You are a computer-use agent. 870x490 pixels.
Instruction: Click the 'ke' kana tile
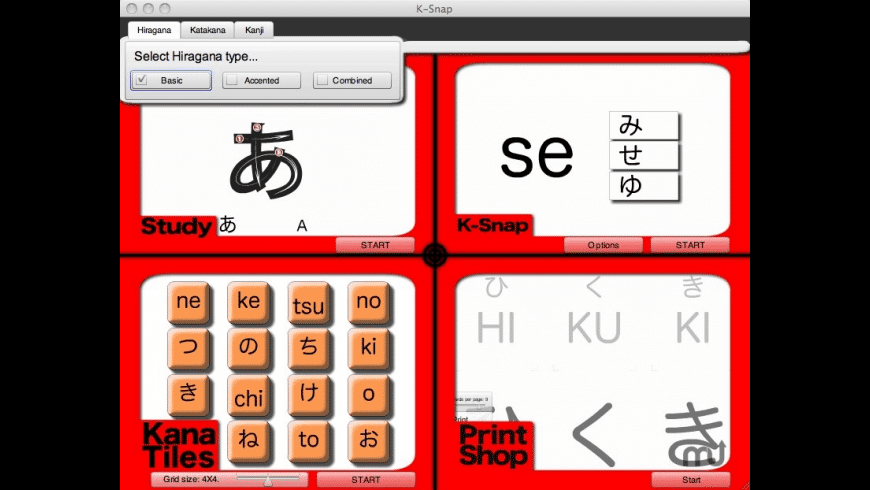pos(249,302)
